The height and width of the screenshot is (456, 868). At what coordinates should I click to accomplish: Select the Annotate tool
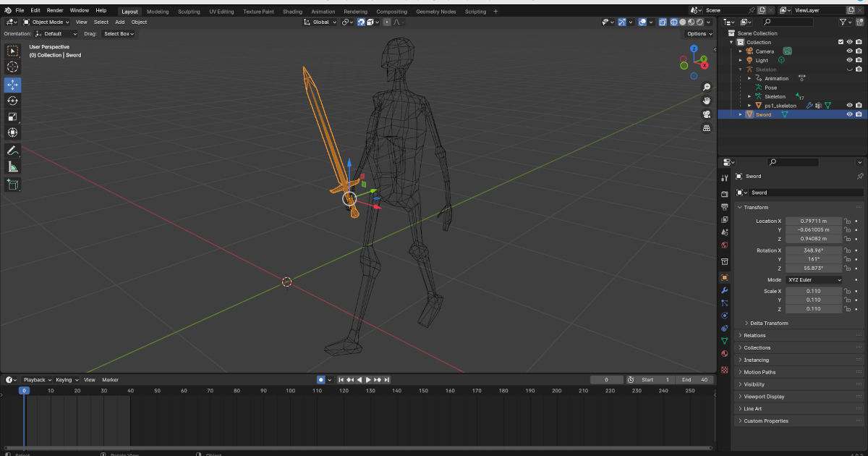coord(12,151)
